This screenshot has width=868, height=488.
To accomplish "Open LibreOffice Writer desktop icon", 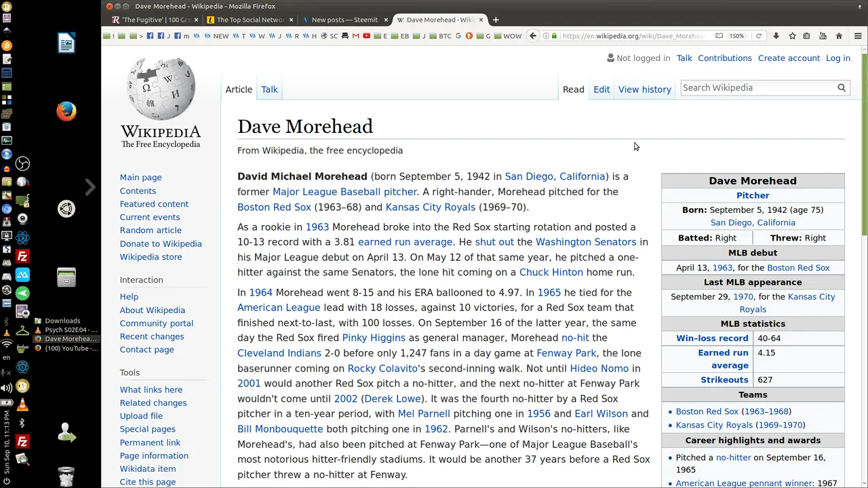I will 66,44.
